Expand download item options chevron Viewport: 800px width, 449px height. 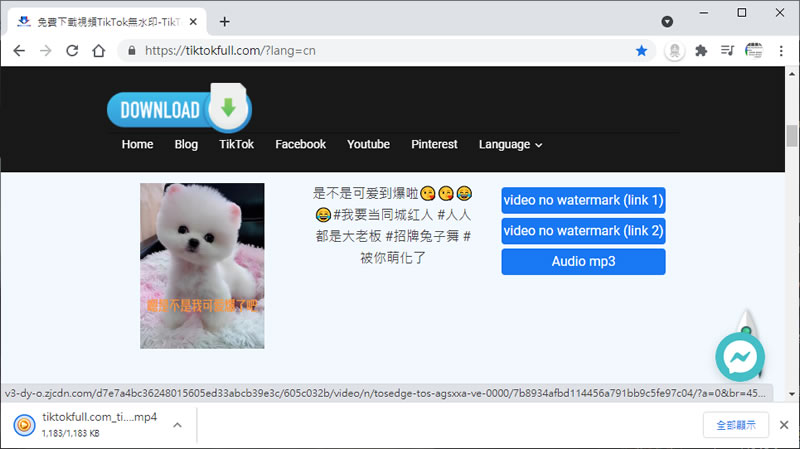(177, 425)
